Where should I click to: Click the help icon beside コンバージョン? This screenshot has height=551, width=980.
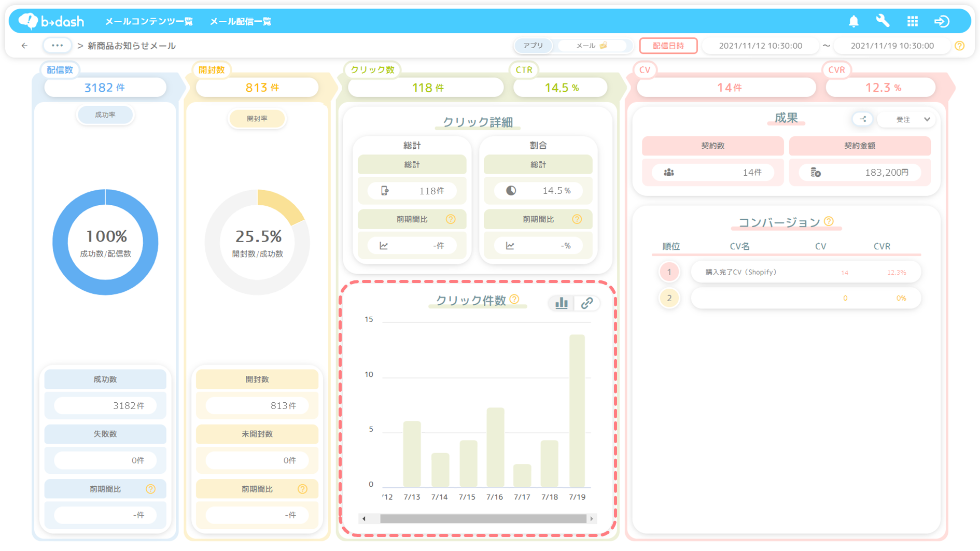point(829,221)
